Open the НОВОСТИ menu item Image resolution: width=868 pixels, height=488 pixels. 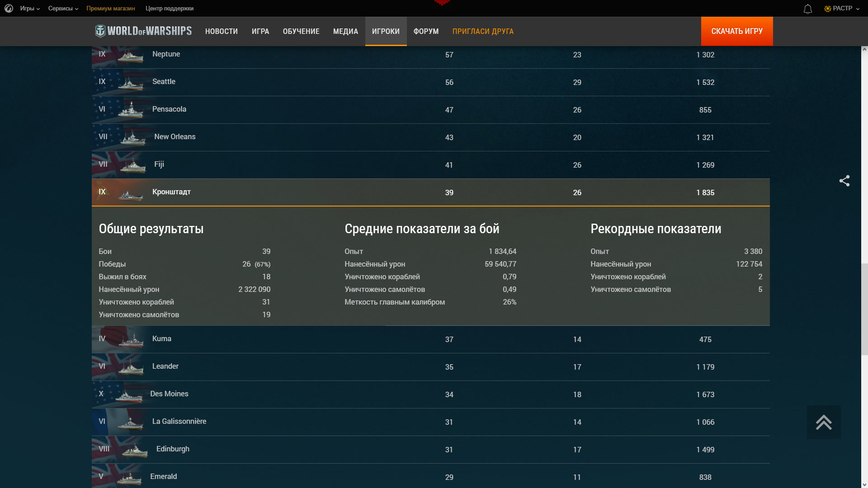coord(221,31)
